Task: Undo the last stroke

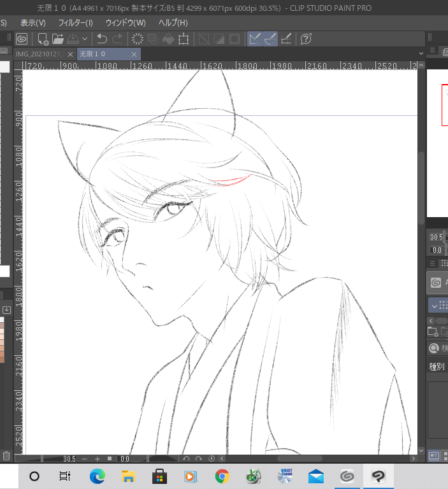Action: pos(102,39)
